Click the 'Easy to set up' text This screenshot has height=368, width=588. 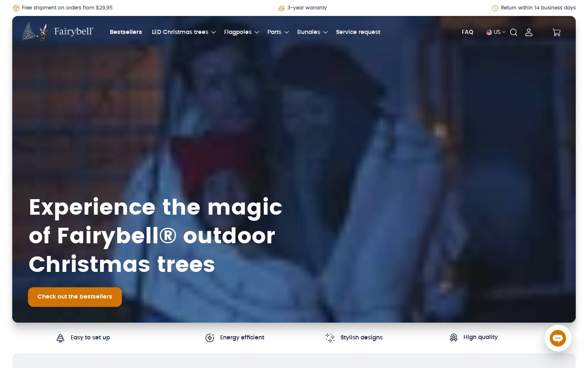(90, 337)
